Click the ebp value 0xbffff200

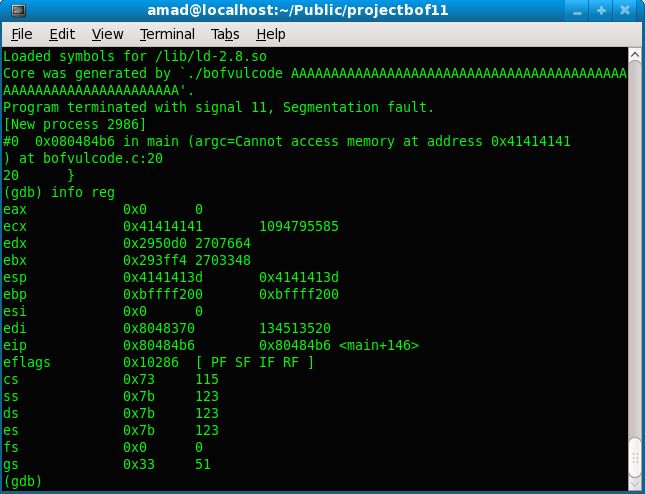(x=163, y=295)
